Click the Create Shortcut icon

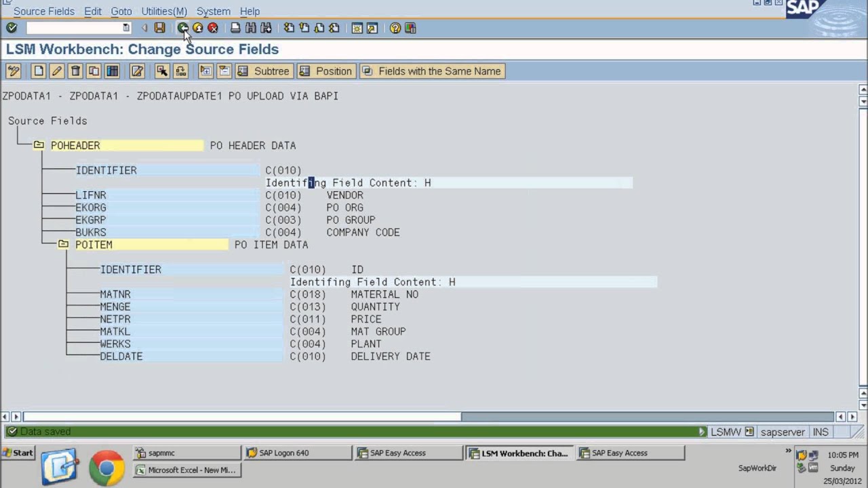(372, 28)
